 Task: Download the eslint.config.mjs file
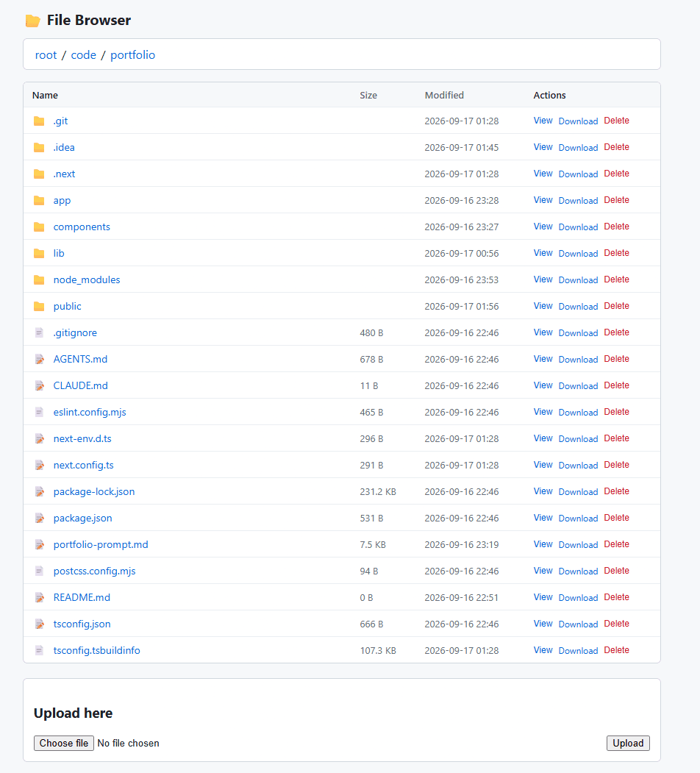[578, 413]
